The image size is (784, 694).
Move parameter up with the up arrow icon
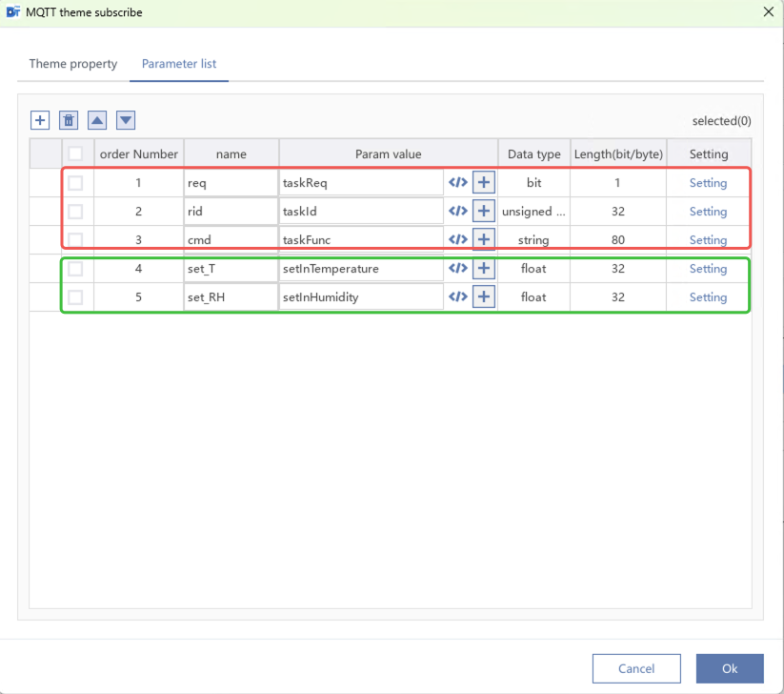pos(97,120)
